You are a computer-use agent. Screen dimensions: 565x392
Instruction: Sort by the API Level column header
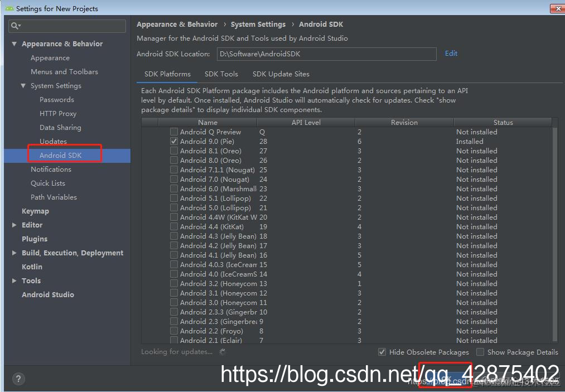[x=306, y=123]
